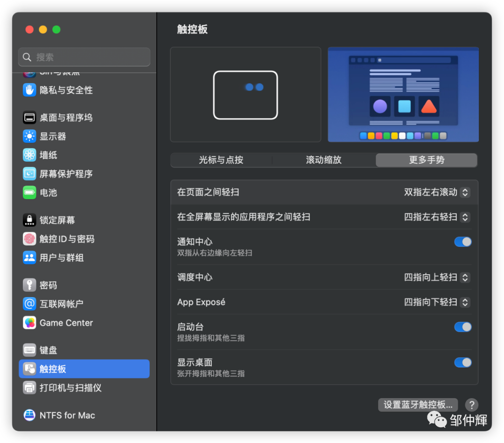Click the 搜索 search field
Screen dimensions: 504x443
click(84, 57)
